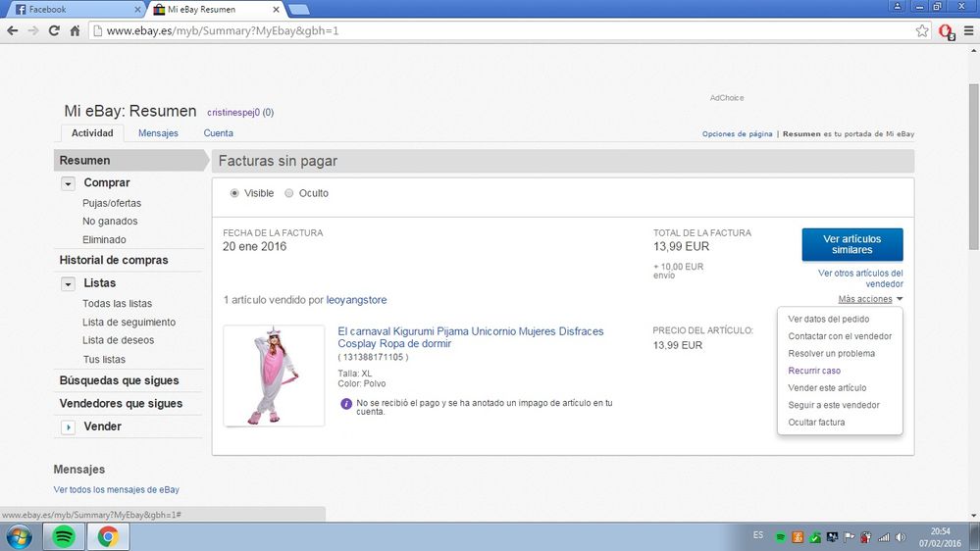980x551 pixels.
Task: Open the Kigurumi Pijama Unicornio item title
Action: tap(470, 337)
